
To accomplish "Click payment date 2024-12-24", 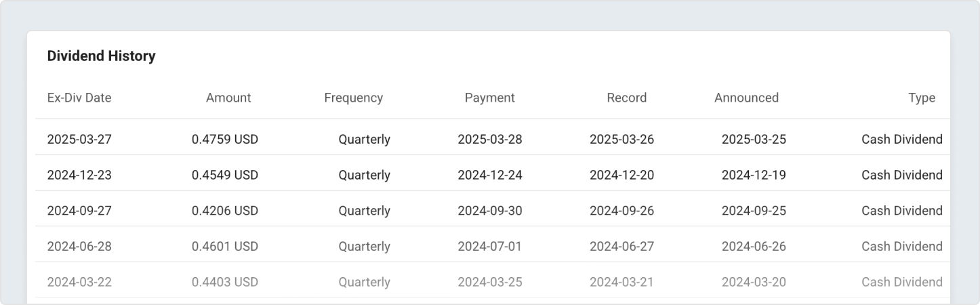I will point(489,175).
